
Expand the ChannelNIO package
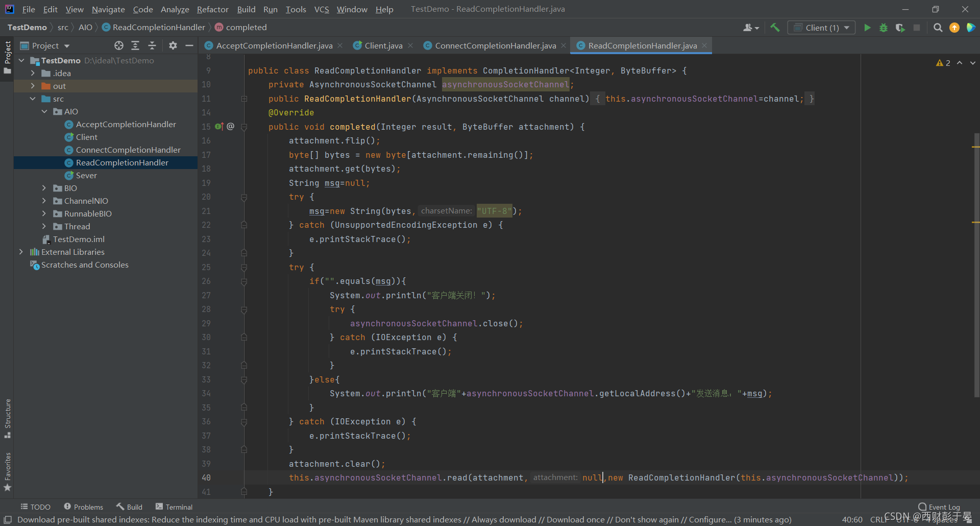click(x=44, y=201)
